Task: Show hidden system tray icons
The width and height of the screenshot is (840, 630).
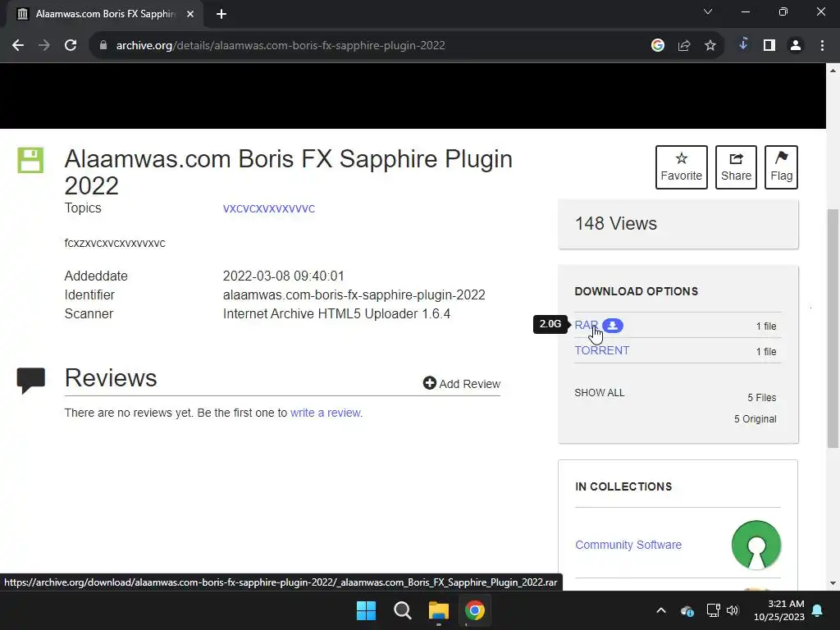Action: click(x=661, y=610)
